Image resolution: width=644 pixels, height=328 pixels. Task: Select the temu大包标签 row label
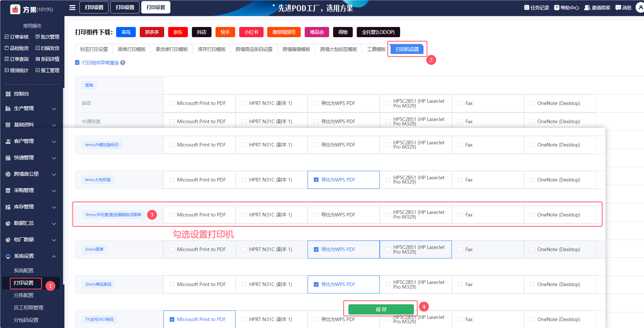[98, 180]
